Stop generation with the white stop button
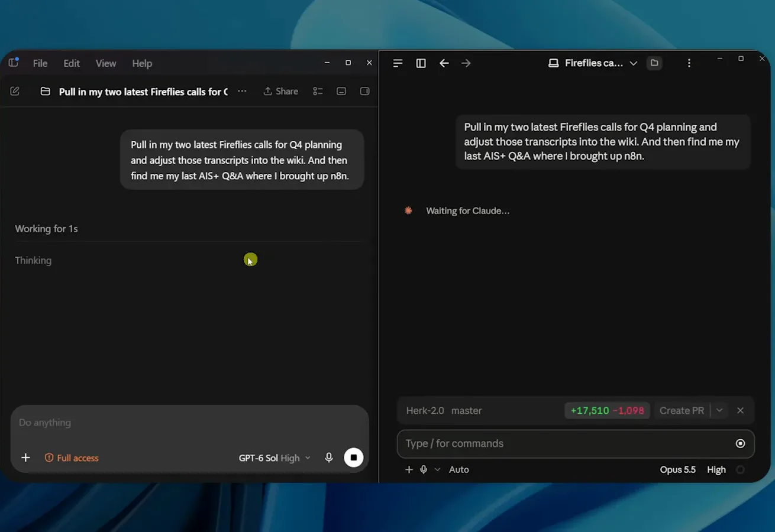Screen dimensions: 775x532 point(354,458)
